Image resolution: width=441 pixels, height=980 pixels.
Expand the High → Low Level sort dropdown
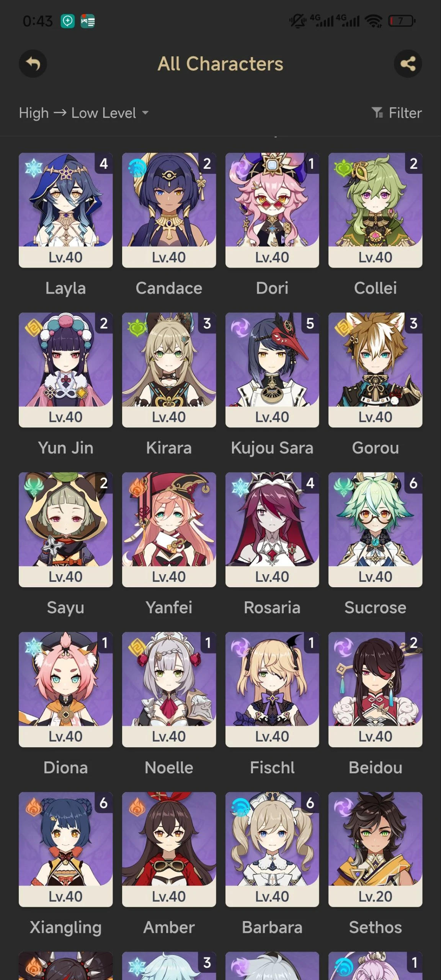(x=84, y=113)
